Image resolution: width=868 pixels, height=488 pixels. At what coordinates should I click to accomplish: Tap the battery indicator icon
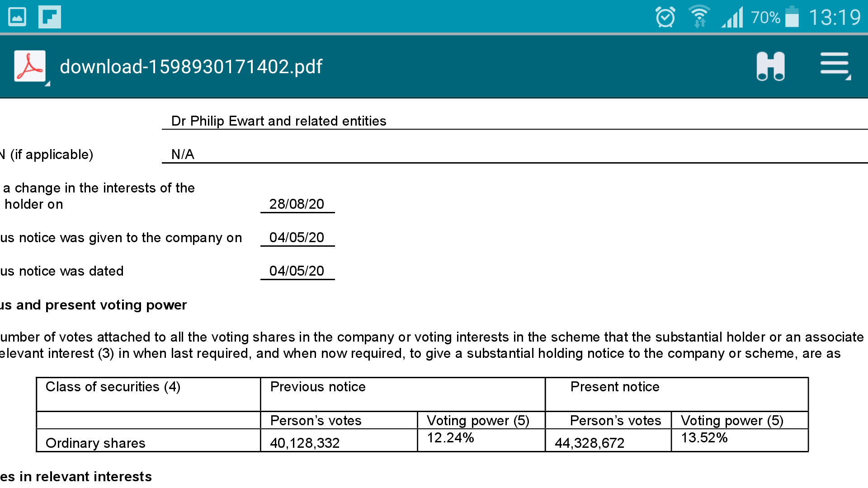point(792,17)
